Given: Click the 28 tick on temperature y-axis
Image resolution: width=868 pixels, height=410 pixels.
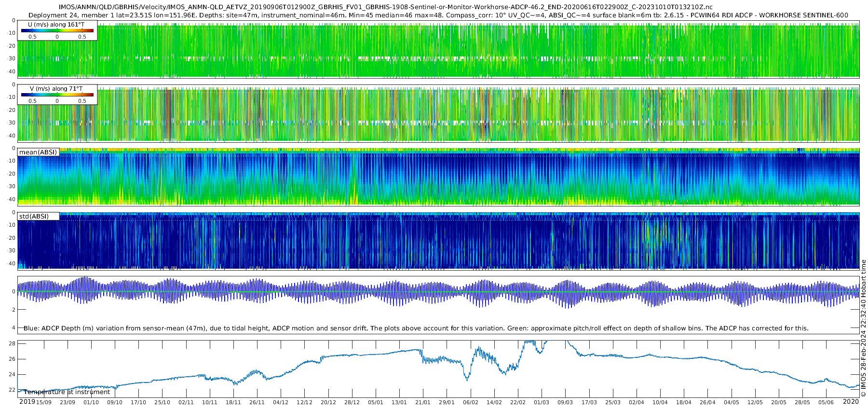Looking at the screenshot, I should click(x=12, y=343).
